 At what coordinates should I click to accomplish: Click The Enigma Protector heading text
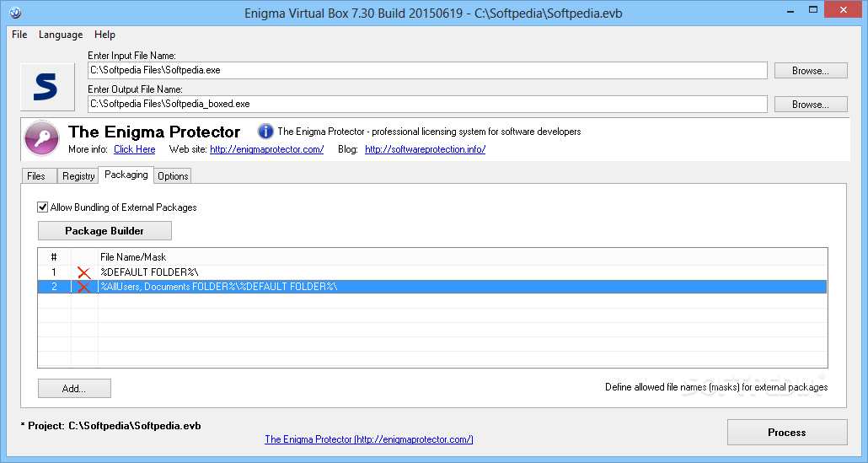[x=154, y=132]
